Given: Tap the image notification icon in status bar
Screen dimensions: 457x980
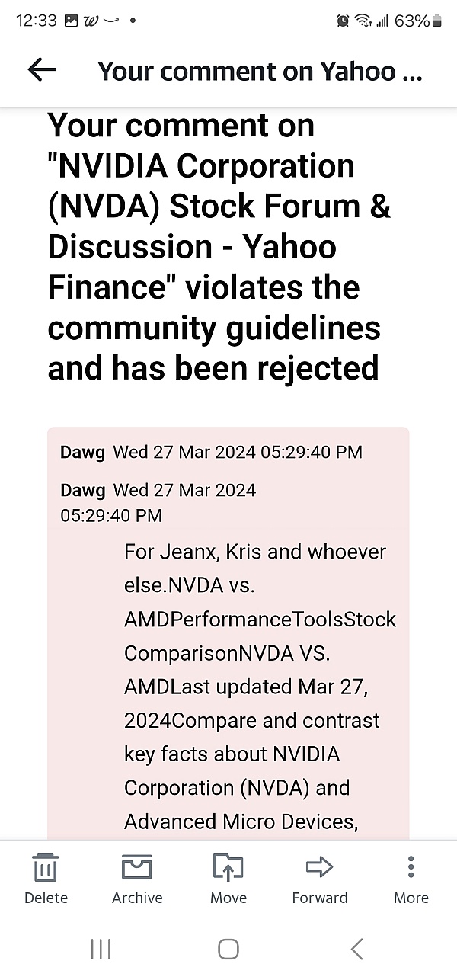Looking at the screenshot, I should click(x=72, y=21).
